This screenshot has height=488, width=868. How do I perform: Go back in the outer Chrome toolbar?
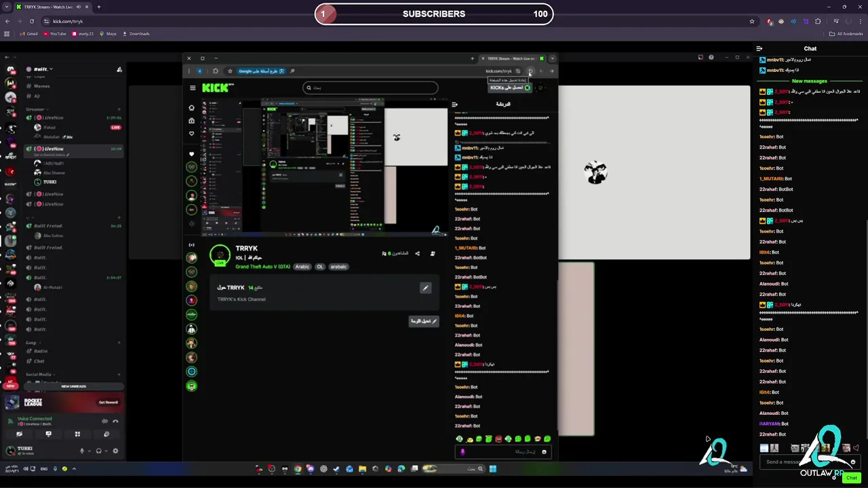click(x=7, y=21)
